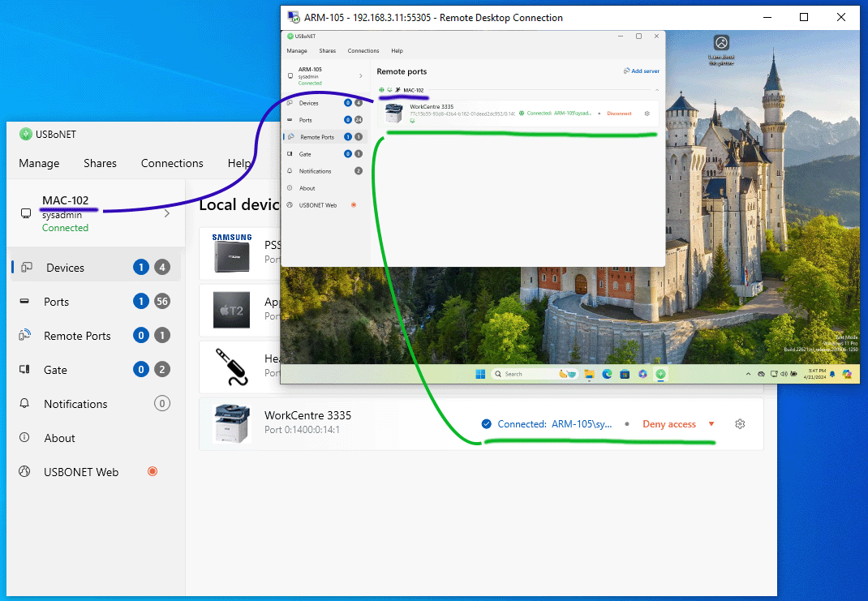Open USBONET Web in MAC-102 sidebar
868x601 pixels.
[95, 472]
